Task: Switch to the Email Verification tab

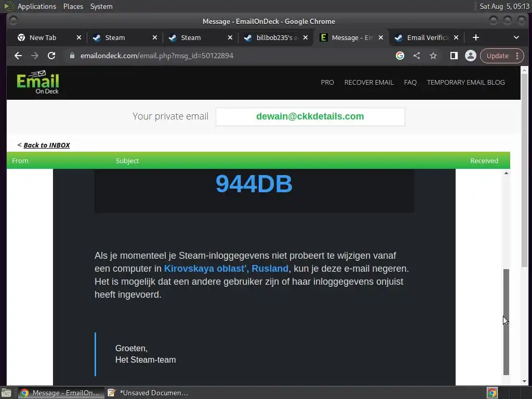Action: pyautogui.click(x=428, y=37)
